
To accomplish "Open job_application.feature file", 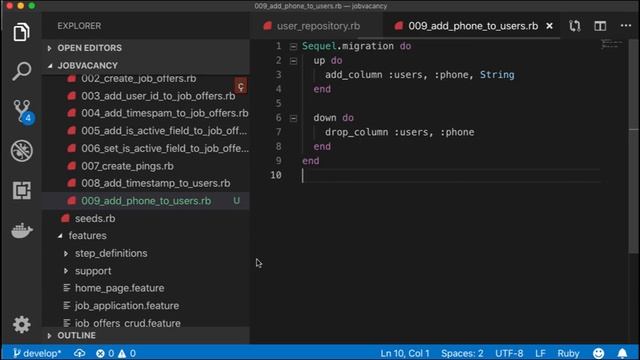I will coord(145,306).
